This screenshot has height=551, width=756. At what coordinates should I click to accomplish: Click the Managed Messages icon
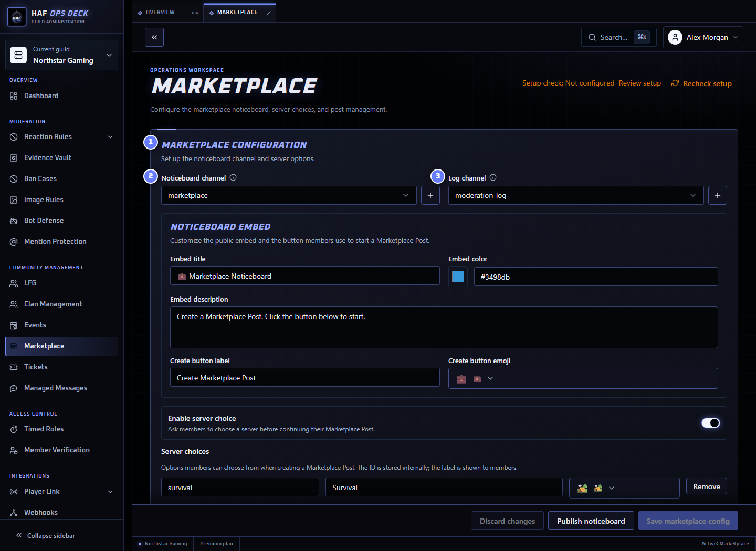pos(14,388)
